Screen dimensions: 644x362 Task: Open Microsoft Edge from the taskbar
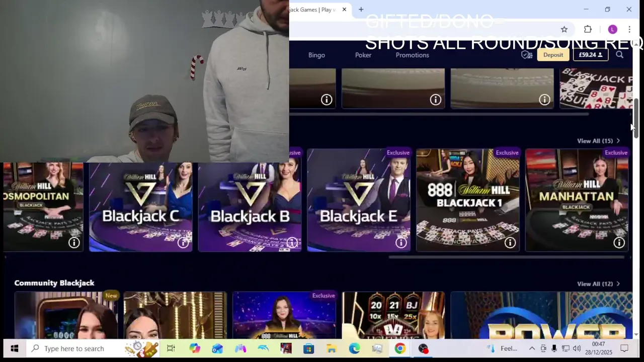(354, 348)
